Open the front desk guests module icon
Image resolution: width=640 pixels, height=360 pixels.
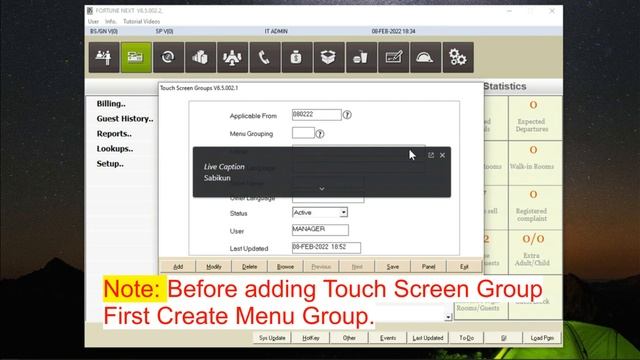coord(104,58)
